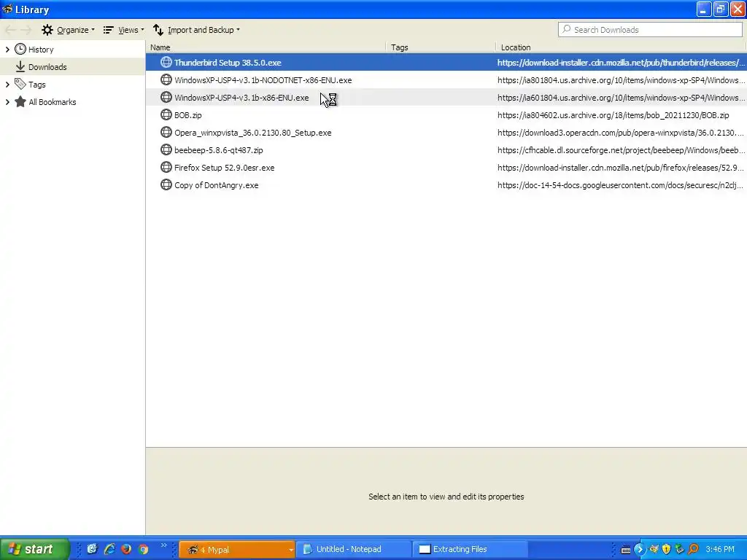747x560 pixels.
Task: Click the taskbar clock showing 3:46 PM
Action: 720,550
